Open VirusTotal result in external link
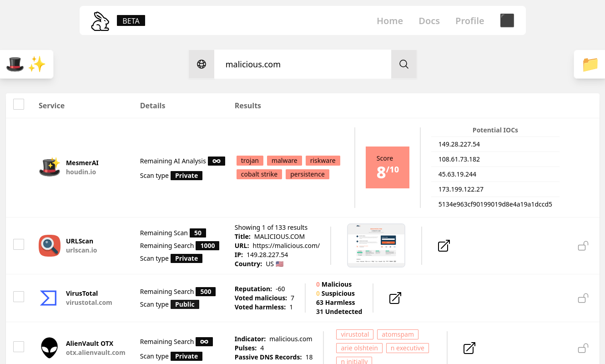Screen dimensions: 605x364 (395, 298)
